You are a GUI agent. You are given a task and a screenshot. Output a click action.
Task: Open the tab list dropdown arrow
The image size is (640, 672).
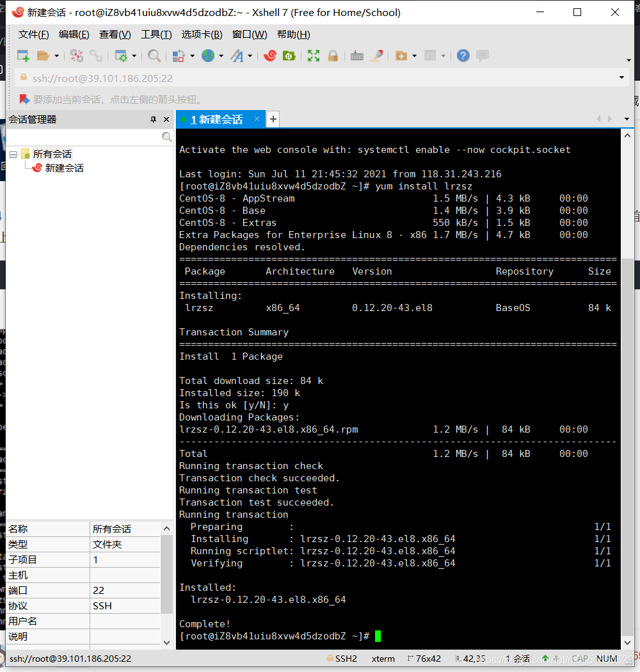point(627,119)
